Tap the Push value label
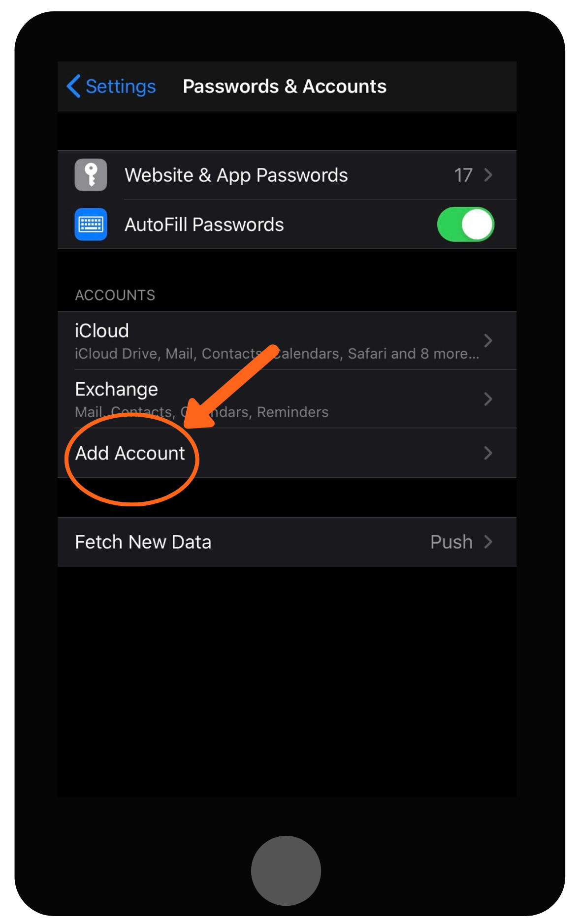Image resolution: width=579 pixels, height=924 pixels. point(451,542)
